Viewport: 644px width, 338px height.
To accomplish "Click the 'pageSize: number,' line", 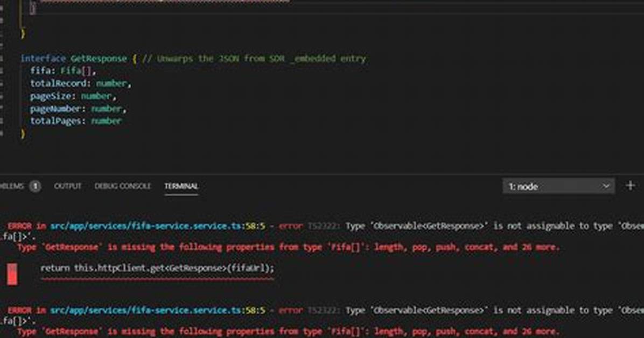I will point(73,96).
